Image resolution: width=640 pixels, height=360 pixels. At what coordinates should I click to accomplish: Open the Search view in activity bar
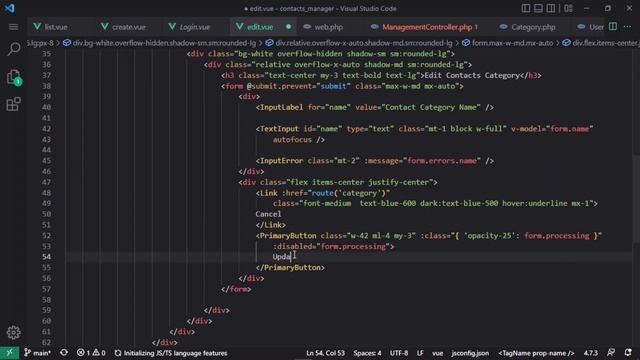coord(13,49)
